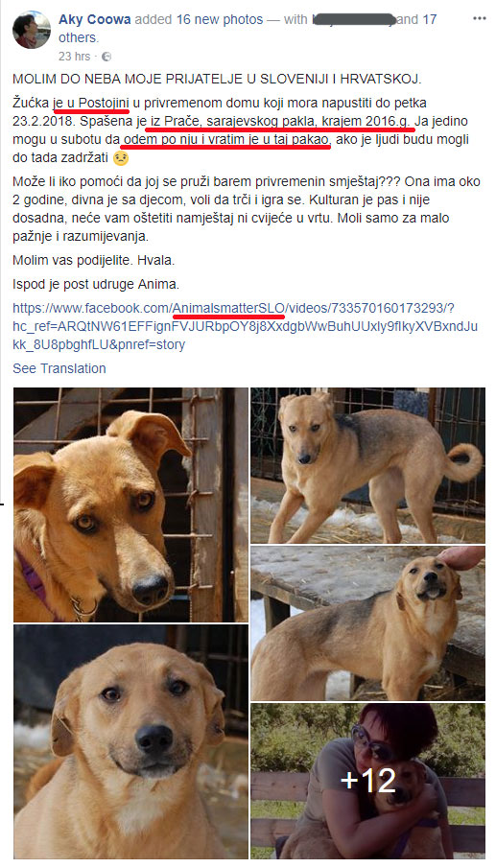Click the author's profile picture avatar
This screenshot has width=496, height=868.
[32, 30]
